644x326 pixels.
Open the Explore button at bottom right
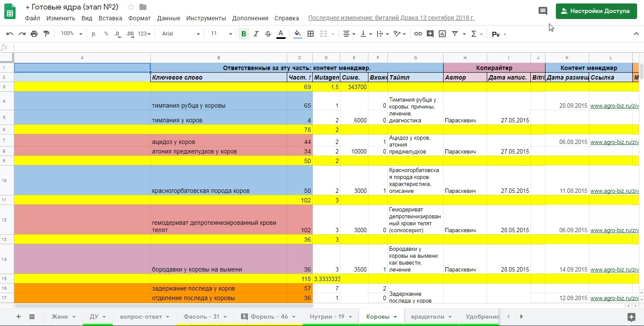click(x=631, y=316)
